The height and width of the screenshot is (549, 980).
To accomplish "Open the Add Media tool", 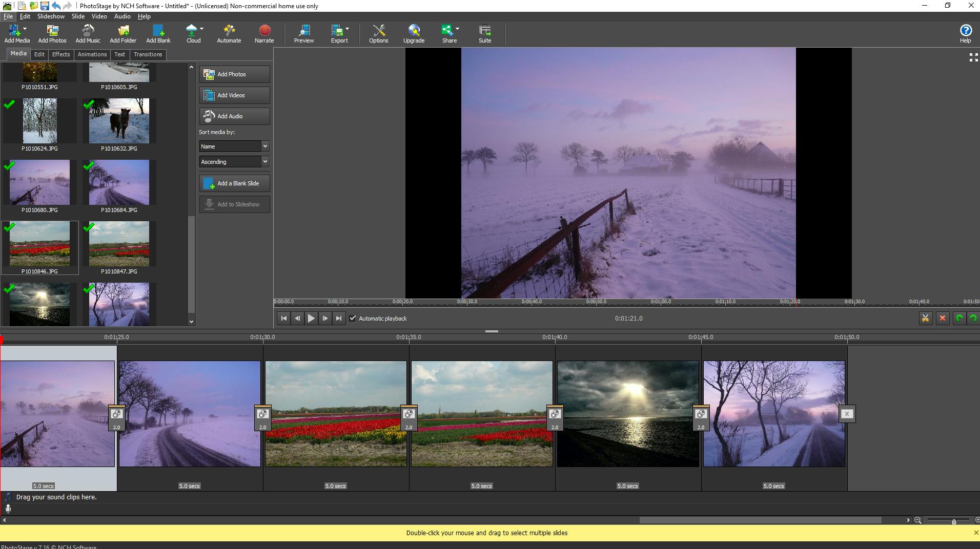I will coord(16,33).
